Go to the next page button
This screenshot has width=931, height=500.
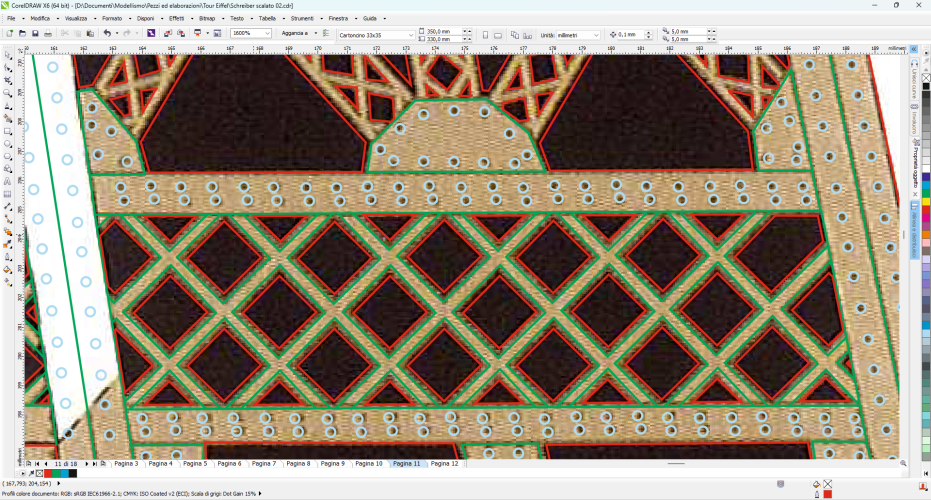point(87,463)
